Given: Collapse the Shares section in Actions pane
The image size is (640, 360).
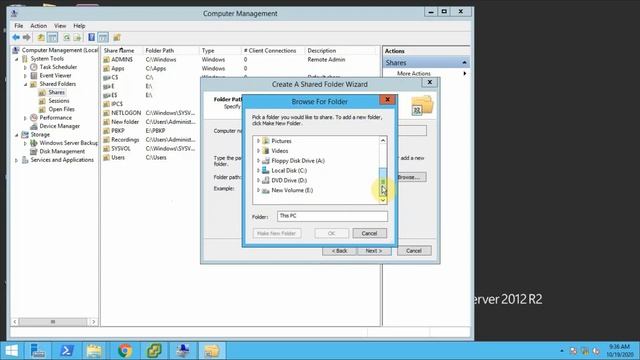Looking at the screenshot, I should pos(464,63).
